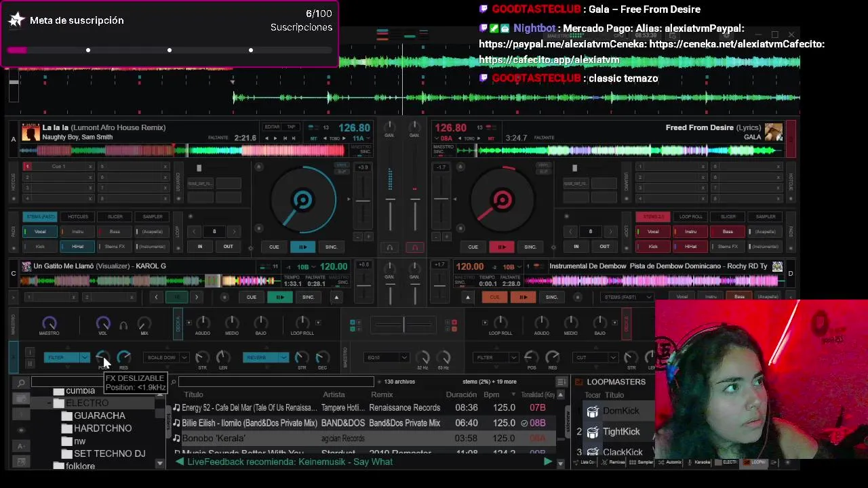Play or pause deck A
Image resolution: width=868 pixels, height=488 pixels.
click(x=302, y=247)
